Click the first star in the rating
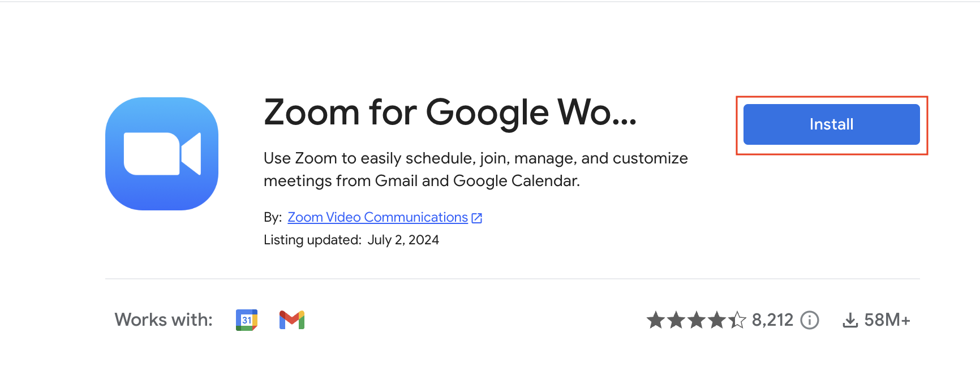The width and height of the screenshot is (980, 371). pos(656,320)
